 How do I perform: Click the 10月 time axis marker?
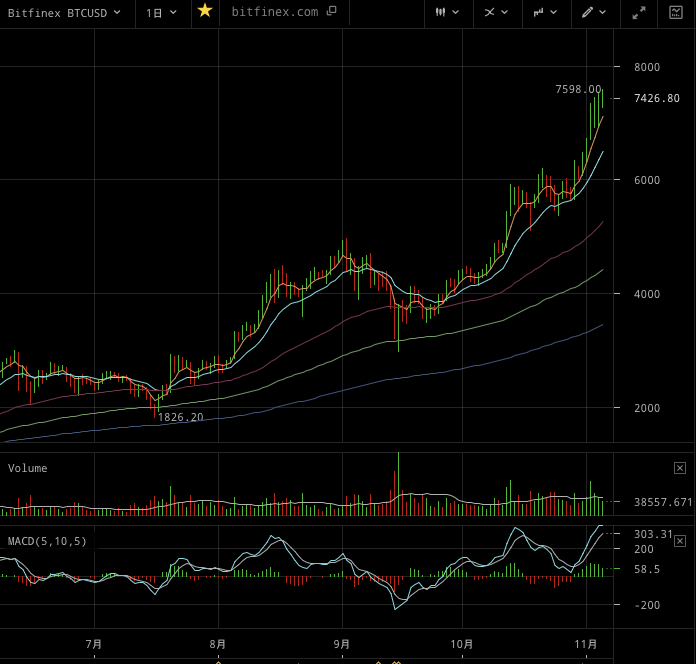462,644
